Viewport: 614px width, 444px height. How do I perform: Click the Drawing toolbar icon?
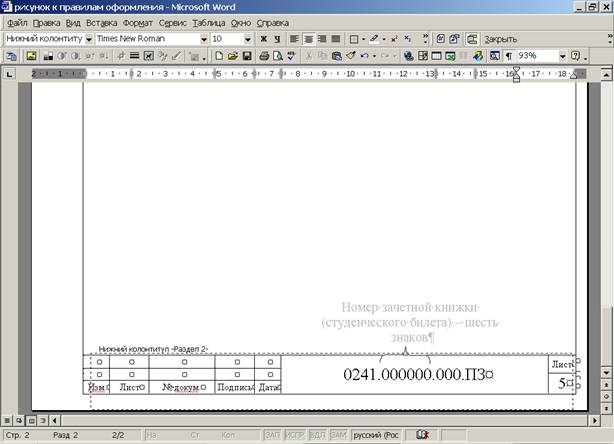(x=478, y=56)
